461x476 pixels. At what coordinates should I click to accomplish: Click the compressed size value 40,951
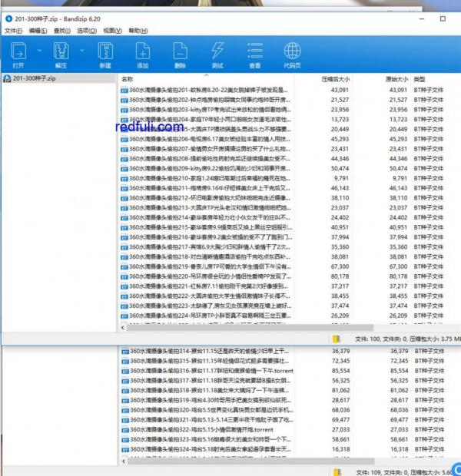[340, 227]
